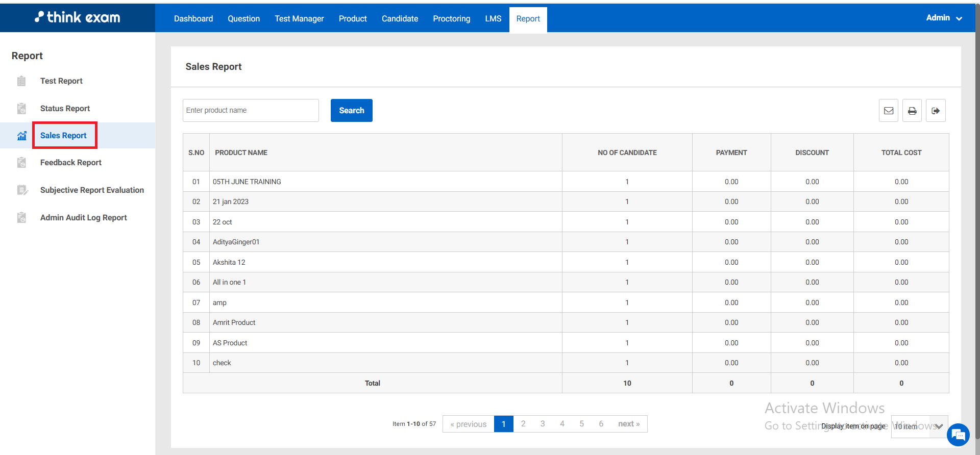Click the Subjective Report Evaluation icon
Viewport: 980px width, 455px height.
pyautogui.click(x=22, y=190)
